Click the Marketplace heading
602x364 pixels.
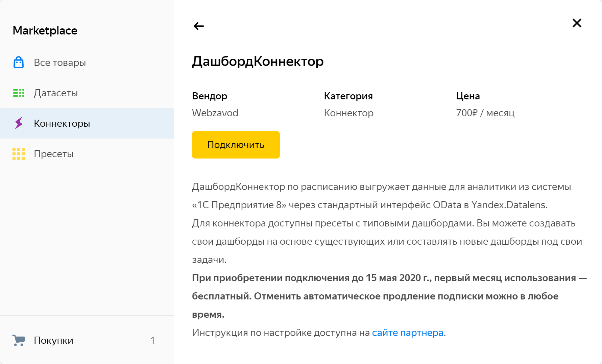pos(45,30)
